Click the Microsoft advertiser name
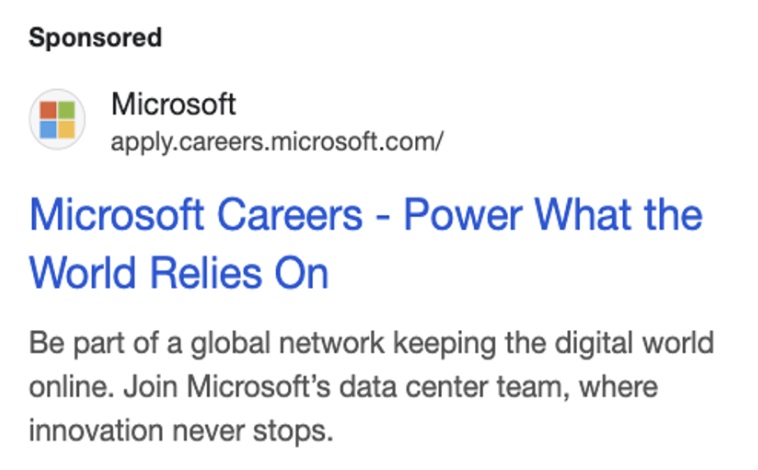Screen dimensions: 758x470 coord(173,104)
